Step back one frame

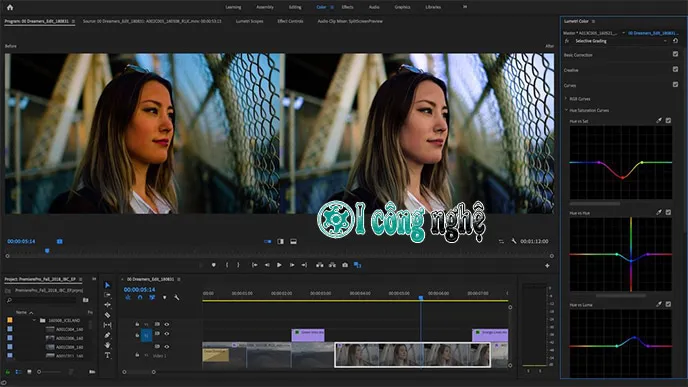click(x=267, y=265)
